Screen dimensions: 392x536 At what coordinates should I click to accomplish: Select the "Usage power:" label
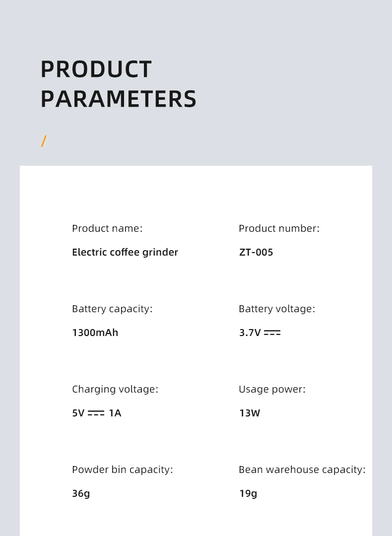[272, 389]
